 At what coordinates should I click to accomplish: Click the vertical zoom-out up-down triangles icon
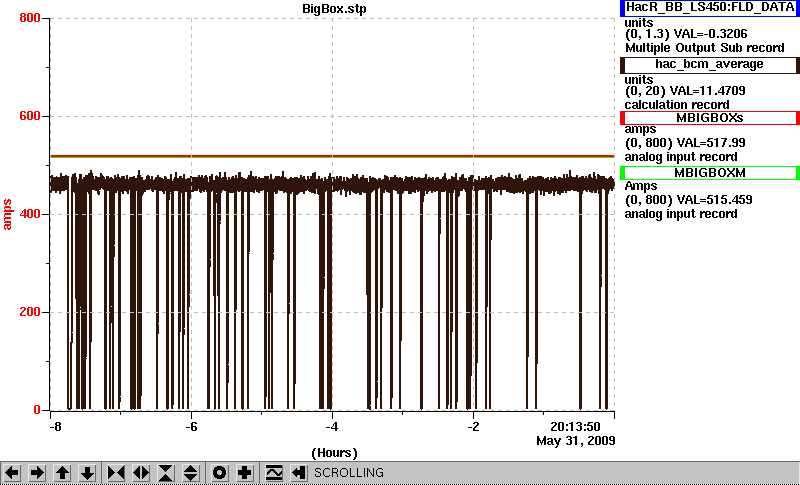(x=191, y=473)
